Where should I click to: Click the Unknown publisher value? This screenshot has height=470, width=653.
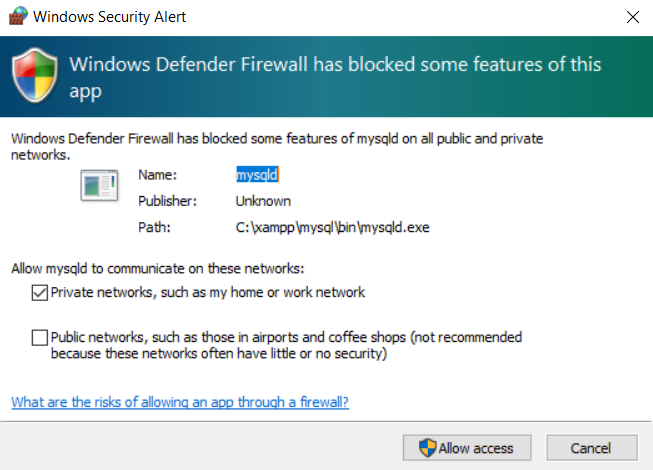pos(263,201)
